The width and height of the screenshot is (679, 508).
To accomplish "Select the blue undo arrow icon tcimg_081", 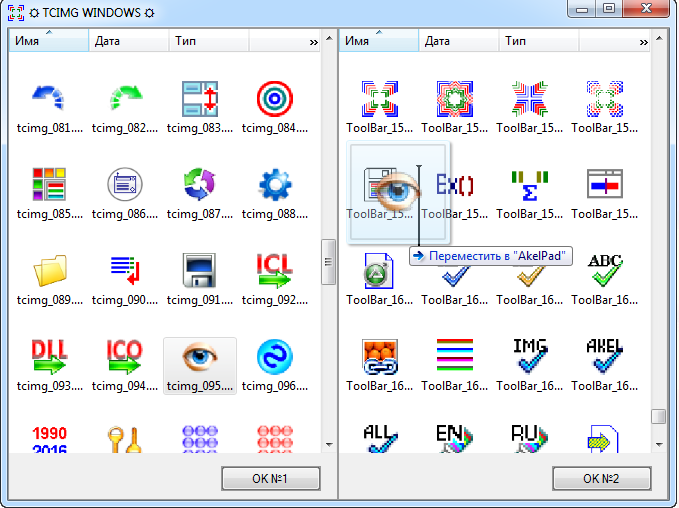I will pyautogui.click(x=49, y=98).
